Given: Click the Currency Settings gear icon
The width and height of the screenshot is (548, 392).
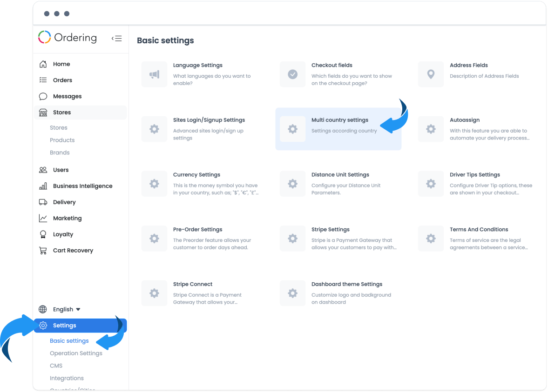Looking at the screenshot, I should click(154, 184).
